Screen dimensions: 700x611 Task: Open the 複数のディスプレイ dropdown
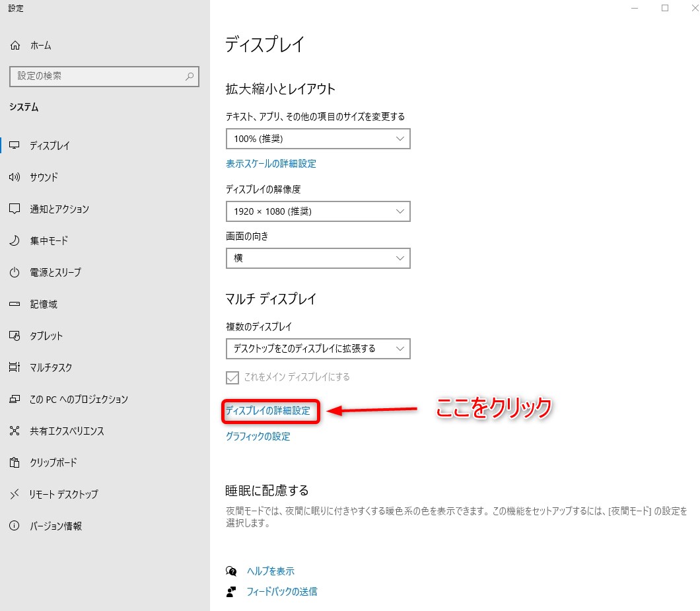click(x=318, y=349)
